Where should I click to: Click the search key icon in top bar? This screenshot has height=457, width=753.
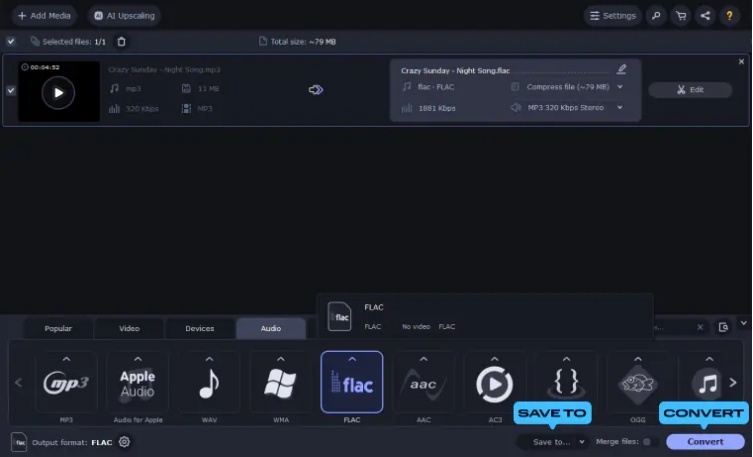coord(656,16)
